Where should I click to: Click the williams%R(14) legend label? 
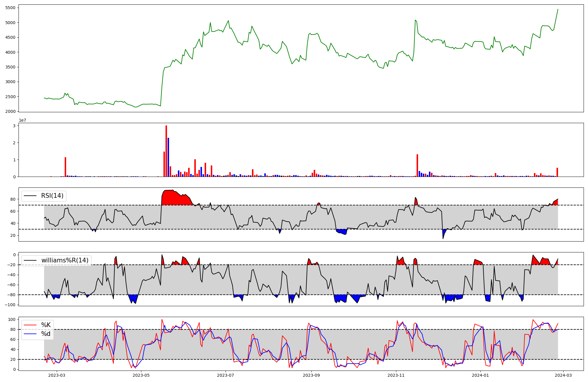pyautogui.click(x=65, y=260)
